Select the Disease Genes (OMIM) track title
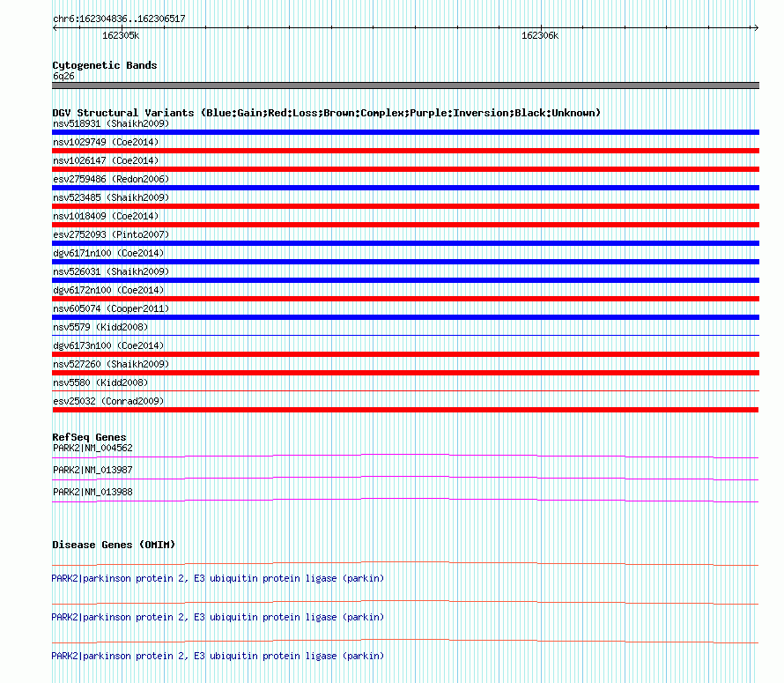The image size is (784, 683). coord(114,545)
